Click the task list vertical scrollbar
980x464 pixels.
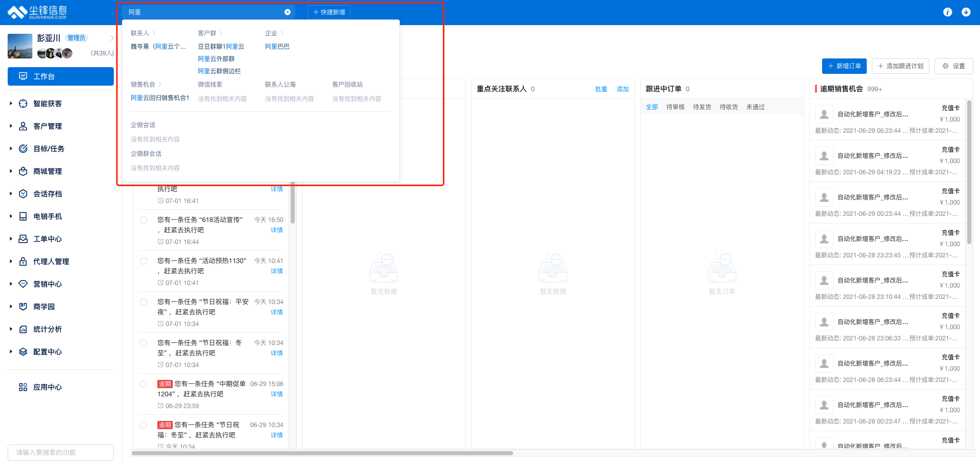coord(293,203)
